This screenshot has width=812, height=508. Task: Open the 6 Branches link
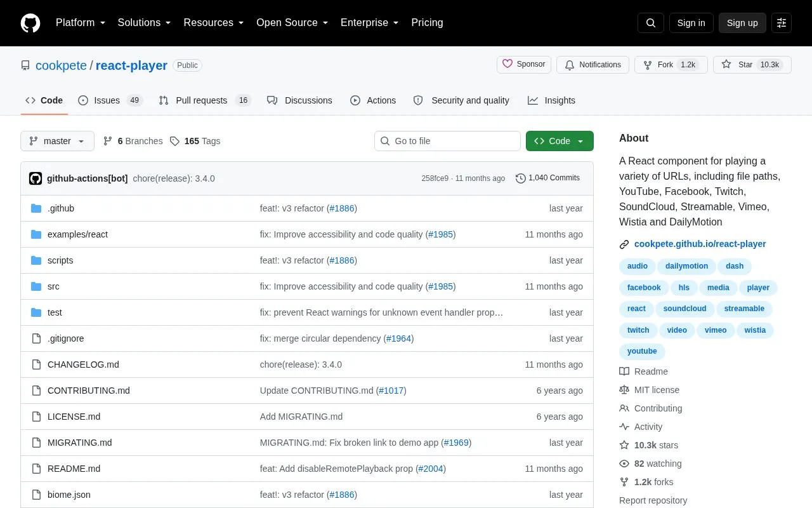133,141
